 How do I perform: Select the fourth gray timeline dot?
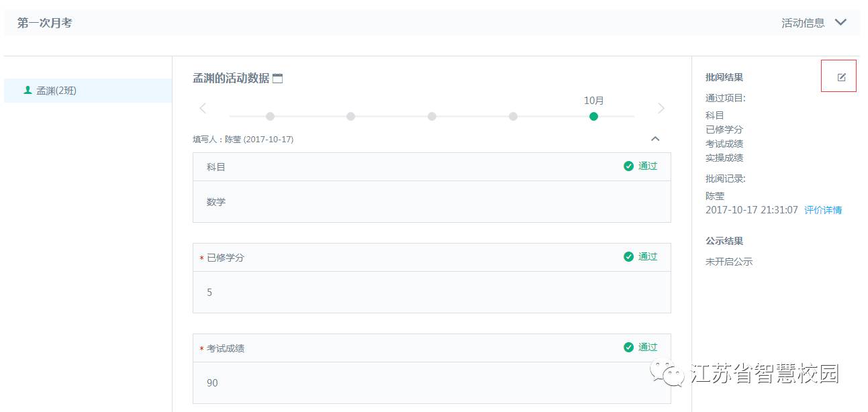coord(513,116)
